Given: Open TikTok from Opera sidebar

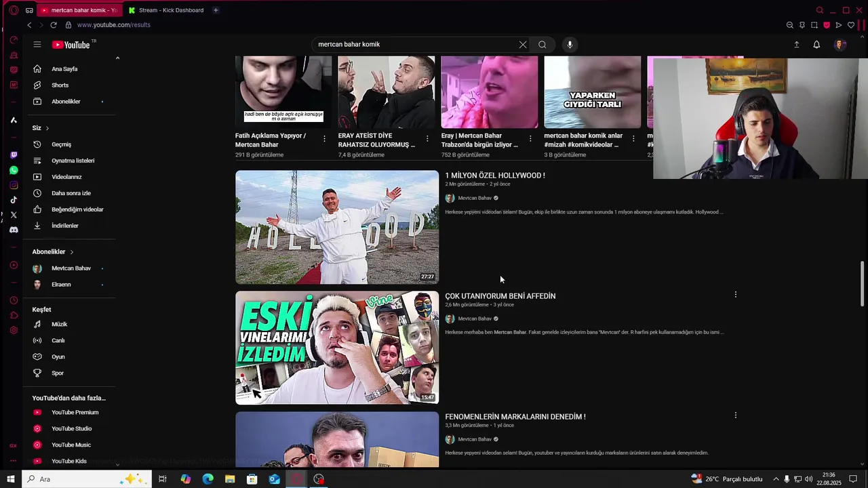Looking at the screenshot, I should [x=14, y=200].
